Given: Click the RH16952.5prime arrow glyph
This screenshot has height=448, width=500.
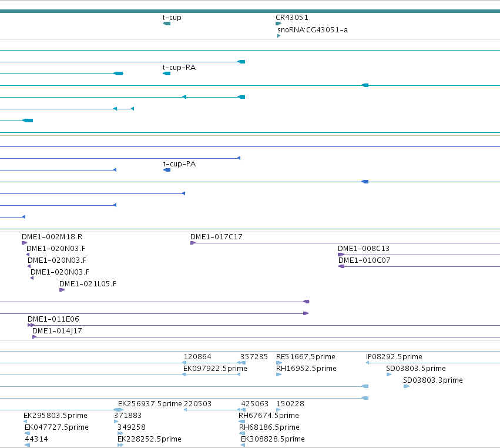Looking at the screenshot, I should point(278,375).
